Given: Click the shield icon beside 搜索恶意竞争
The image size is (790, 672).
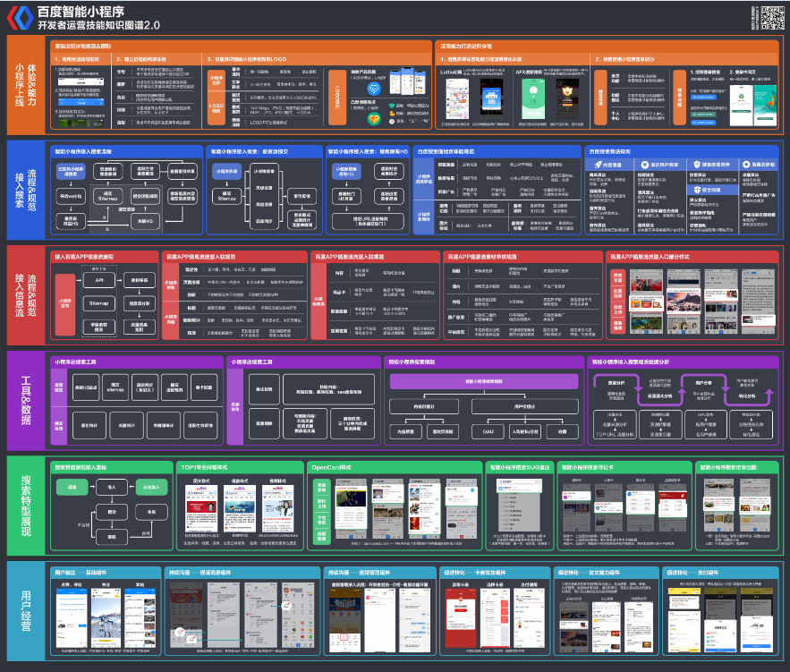Looking at the screenshot, I should [697, 165].
